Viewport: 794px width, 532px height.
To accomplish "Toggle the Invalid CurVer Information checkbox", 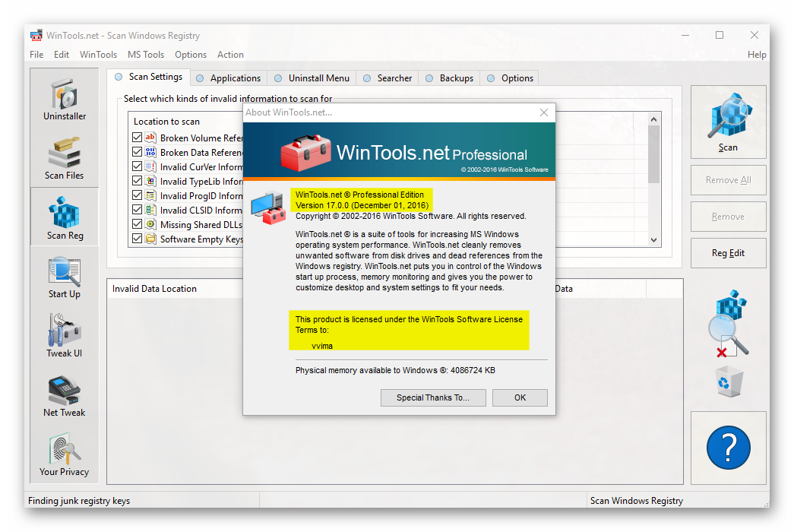I will click(138, 166).
